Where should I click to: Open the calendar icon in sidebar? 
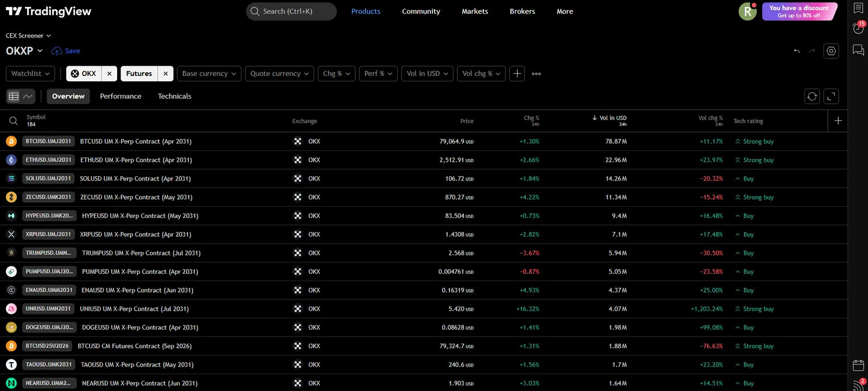coord(858,365)
